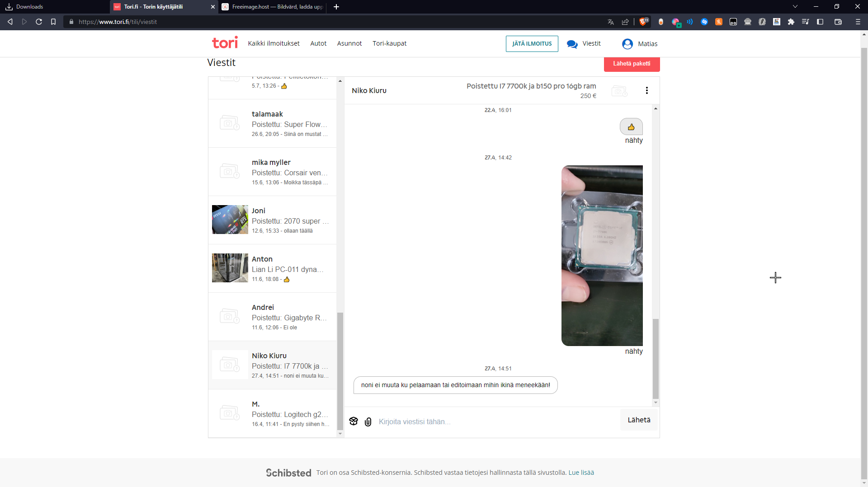Click the paperclip attachment icon
Image resolution: width=868 pixels, height=487 pixels.
point(368,421)
